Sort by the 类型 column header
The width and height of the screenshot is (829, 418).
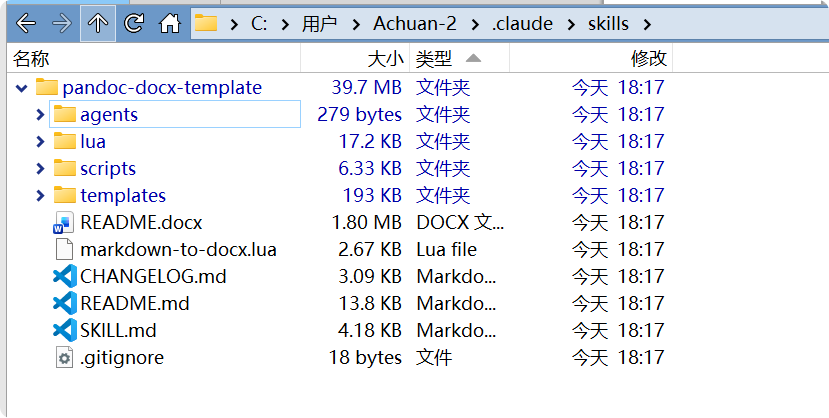tap(459, 58)
